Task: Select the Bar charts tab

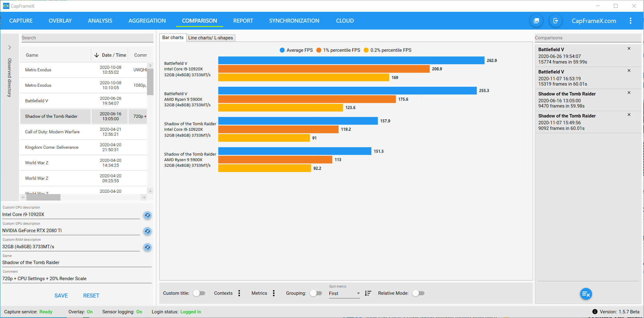Action: coord(173,38)
